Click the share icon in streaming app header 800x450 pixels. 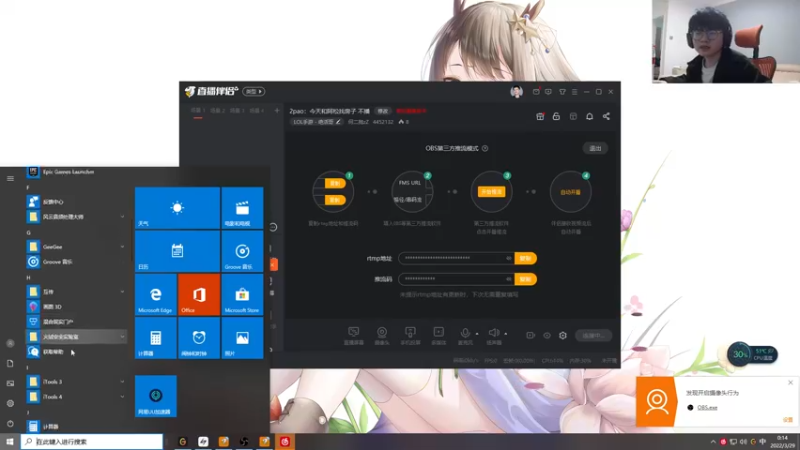click(606, 116)
